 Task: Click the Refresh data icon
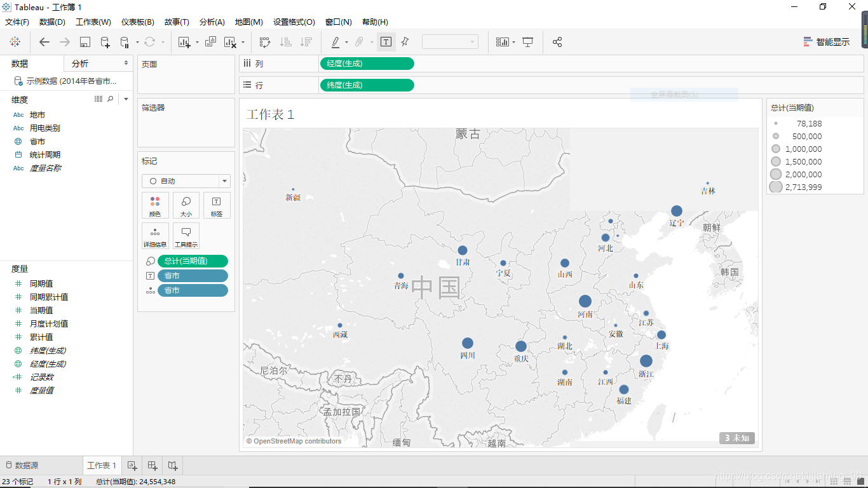150,42
